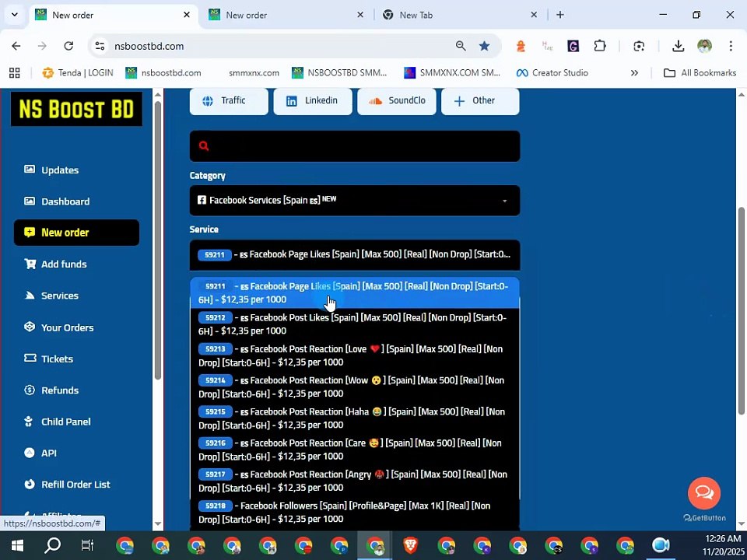Click the purple G extension icon
747x560 pixels.
573,46
